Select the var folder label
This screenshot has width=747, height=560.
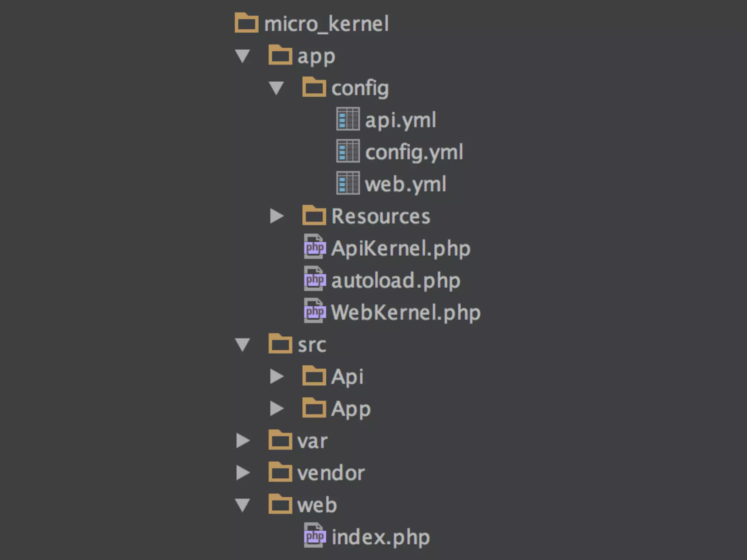click(312, 441)
